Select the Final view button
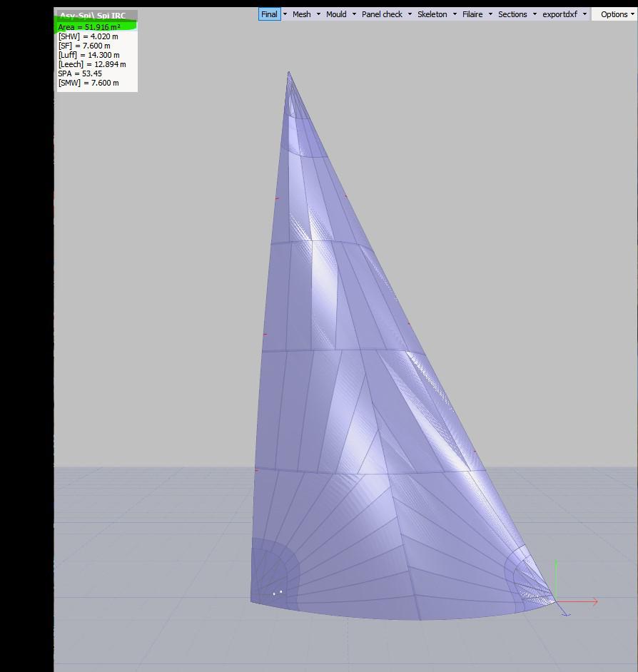This screenshot has height=672, width=638. [x=269, y=14]
